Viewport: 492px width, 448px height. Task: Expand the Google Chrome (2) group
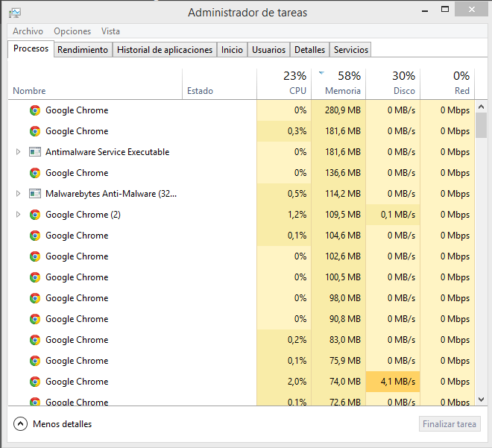(18, 215)
